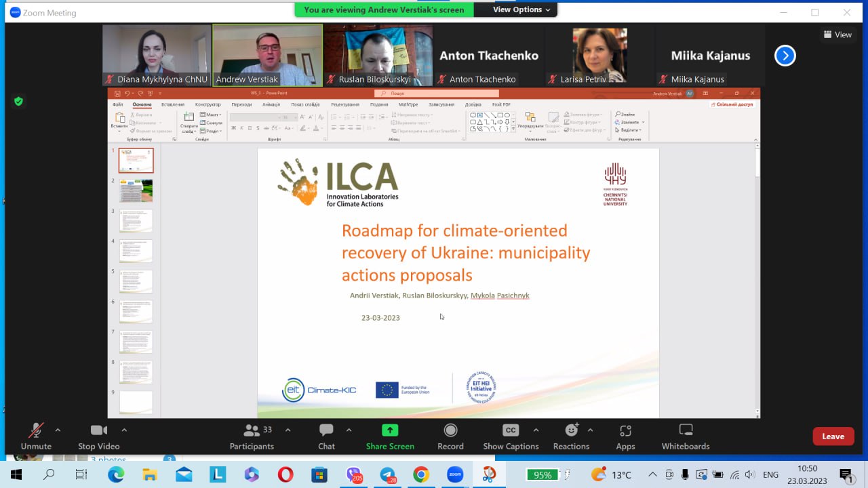Screen dimensions: 868x488
Task: Show next participants with blue arrow
Action: click(x=785, y=56)
